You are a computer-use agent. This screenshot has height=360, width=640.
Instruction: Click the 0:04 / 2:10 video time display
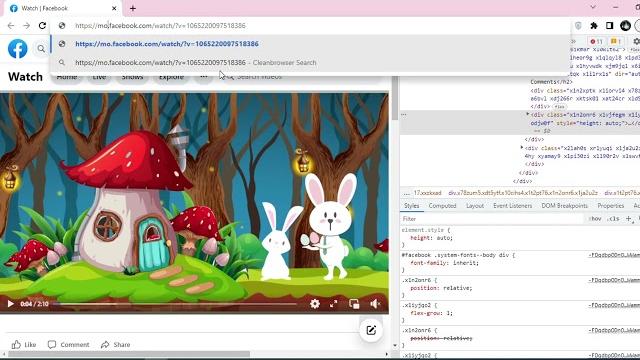pyautogui.click(x=34, y=304)
